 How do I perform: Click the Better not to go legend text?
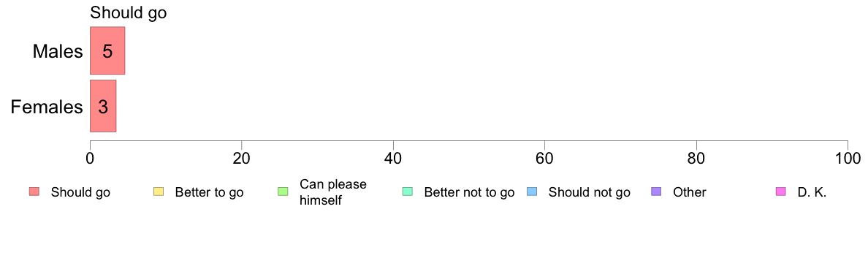[x=469, y=193]
